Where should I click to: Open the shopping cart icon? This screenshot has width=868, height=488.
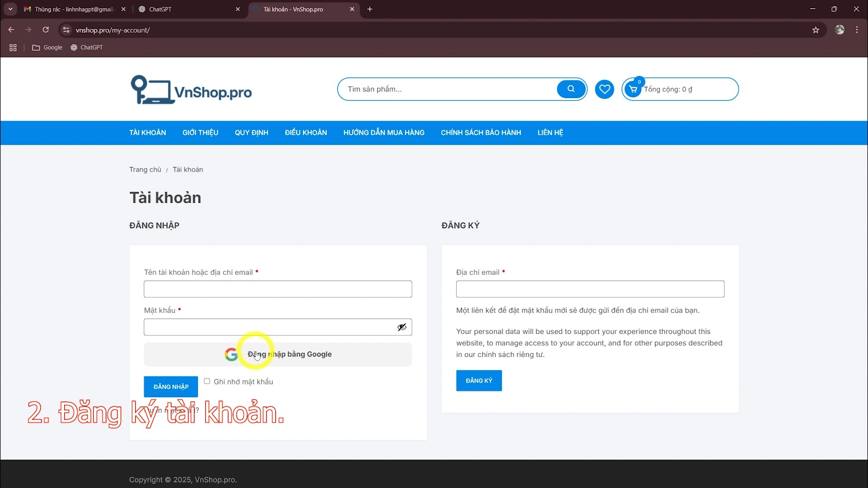(633, 89)
